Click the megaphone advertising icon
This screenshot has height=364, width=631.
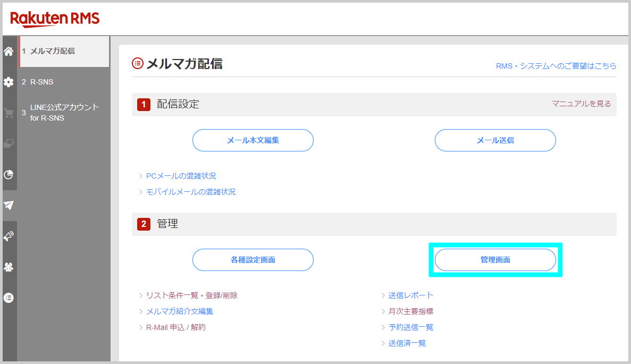[x=9, y=236]
